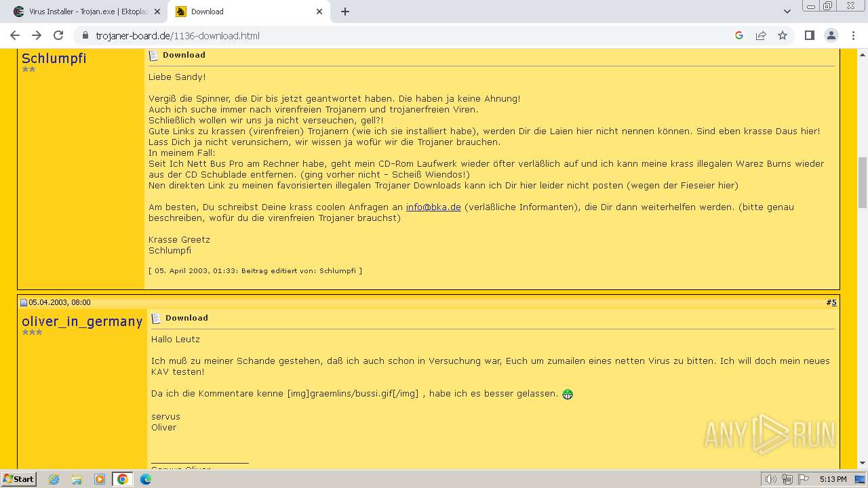Click the post icon in Schlumpfi's post
Viewport: 868px width, 488px height.
tap(153, 56)
